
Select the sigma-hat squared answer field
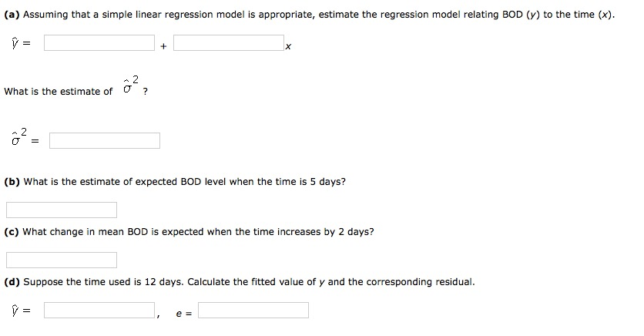pyautogui.click(x=105, y=140)
